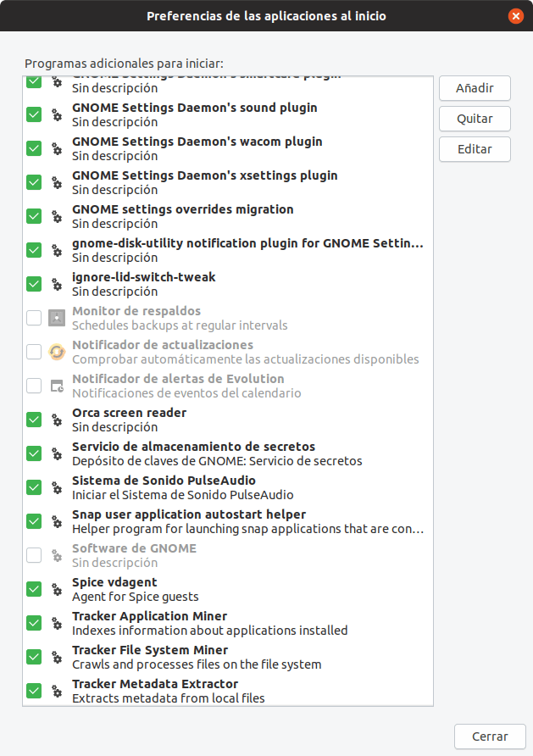Uncheck Sistema de Sonido PulseAudio
This screenshot has height=756, width=533.
tap(34, 487)
